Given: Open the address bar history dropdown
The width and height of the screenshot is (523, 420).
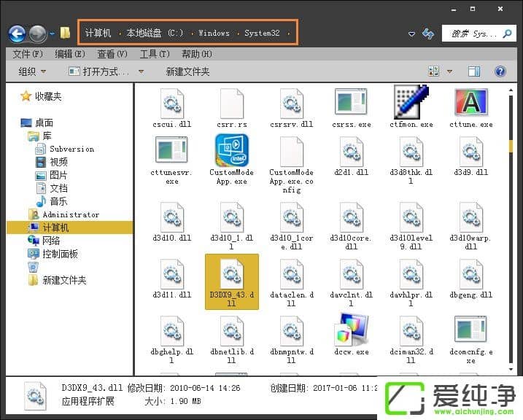Looking at the screenshot, I should point(411,34).
